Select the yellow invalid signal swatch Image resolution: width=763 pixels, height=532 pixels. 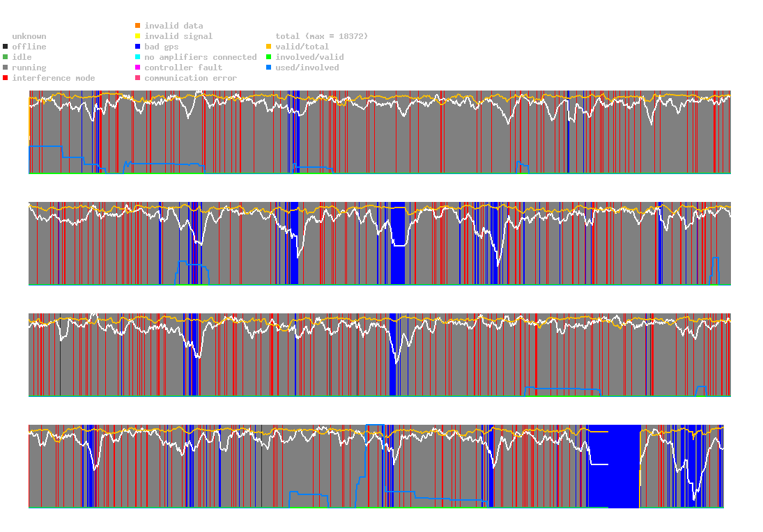[138, 36]
